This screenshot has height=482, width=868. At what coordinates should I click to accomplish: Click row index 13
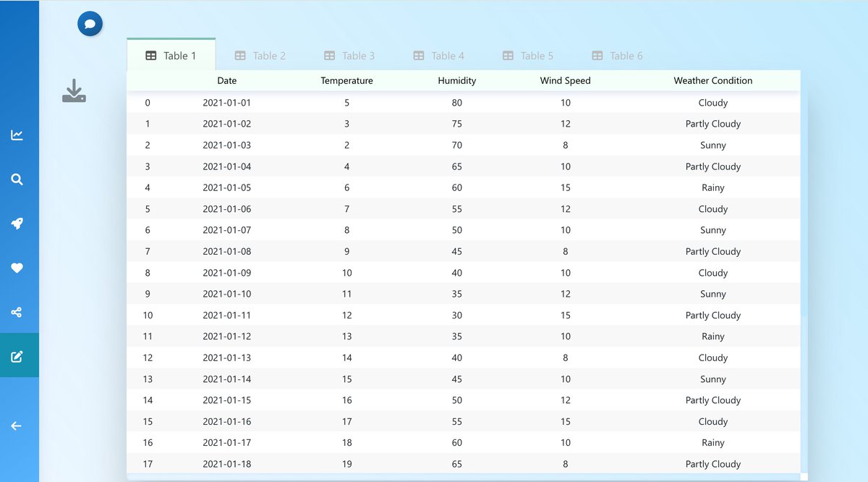[148, 379]
